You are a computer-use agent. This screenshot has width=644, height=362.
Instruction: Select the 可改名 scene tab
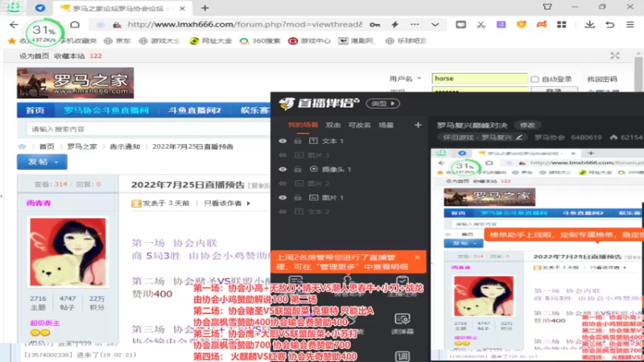coord(359,125)
